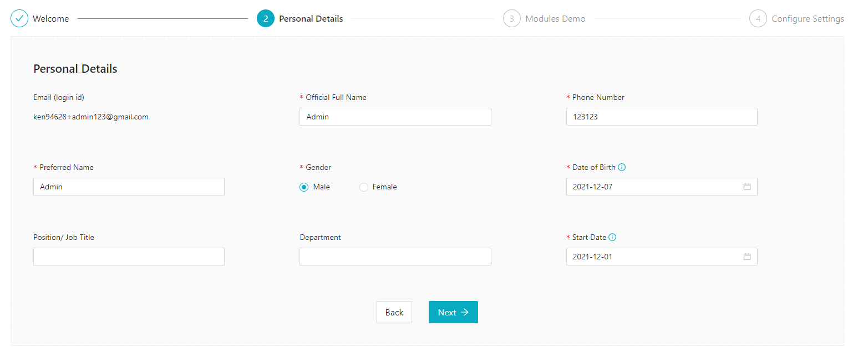The image size is (868, 356).
Task: Click the Back button
Action: tap(394, 312)
